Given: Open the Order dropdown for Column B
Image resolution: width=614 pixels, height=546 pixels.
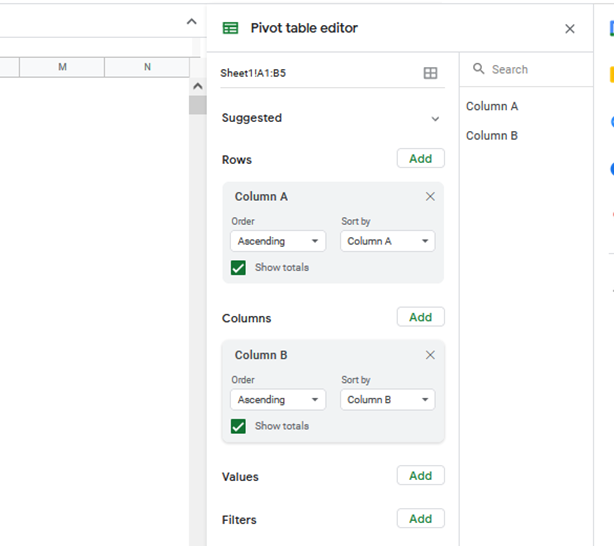Looking at the screenshot, I should click(278, 400).
